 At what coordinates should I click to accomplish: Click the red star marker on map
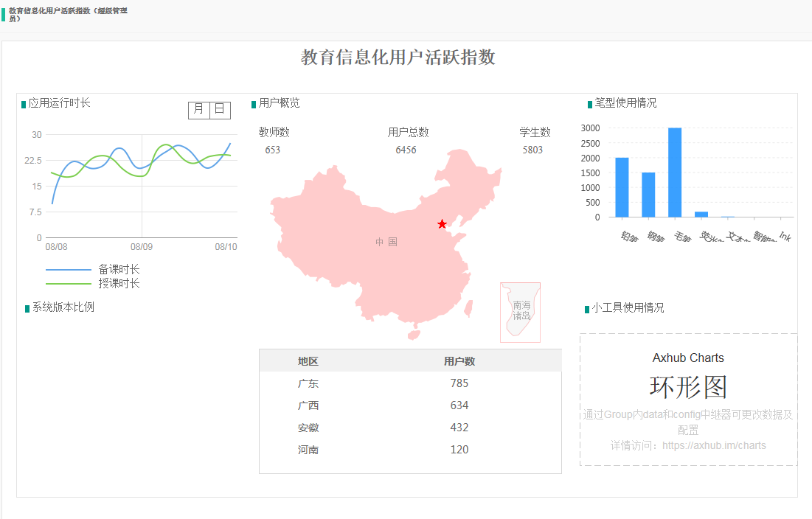(442, 224)
